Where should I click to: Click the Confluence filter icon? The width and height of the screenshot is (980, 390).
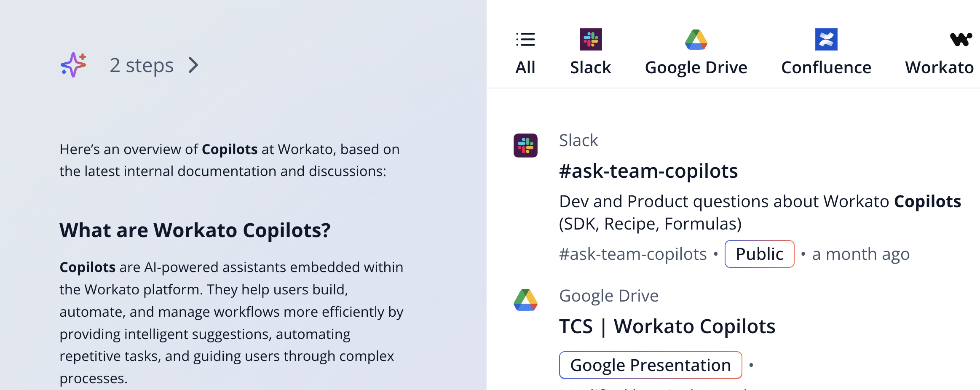coord(826,39)
